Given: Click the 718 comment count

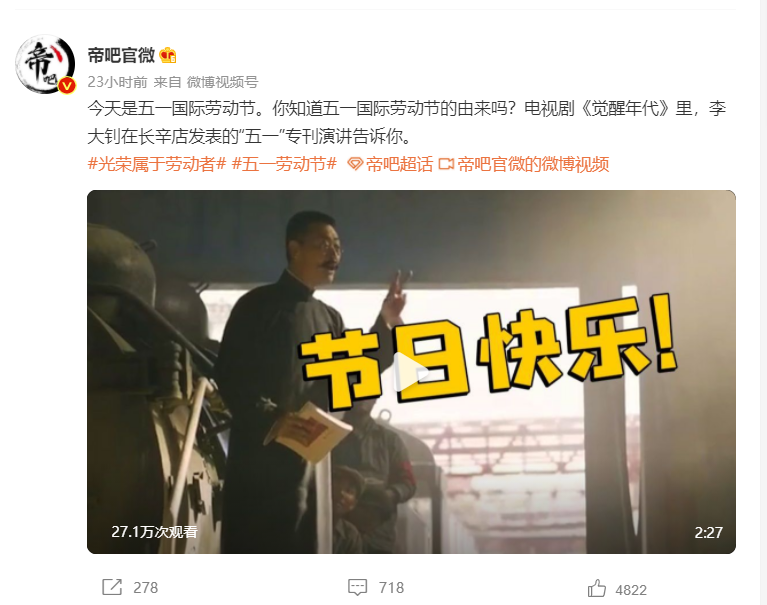Looking at the screenshot, I should click(x=391, y=587).
